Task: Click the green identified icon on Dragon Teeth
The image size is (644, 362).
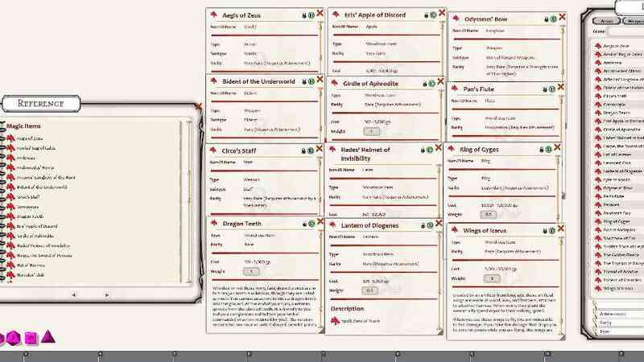Action: [311, 223]
